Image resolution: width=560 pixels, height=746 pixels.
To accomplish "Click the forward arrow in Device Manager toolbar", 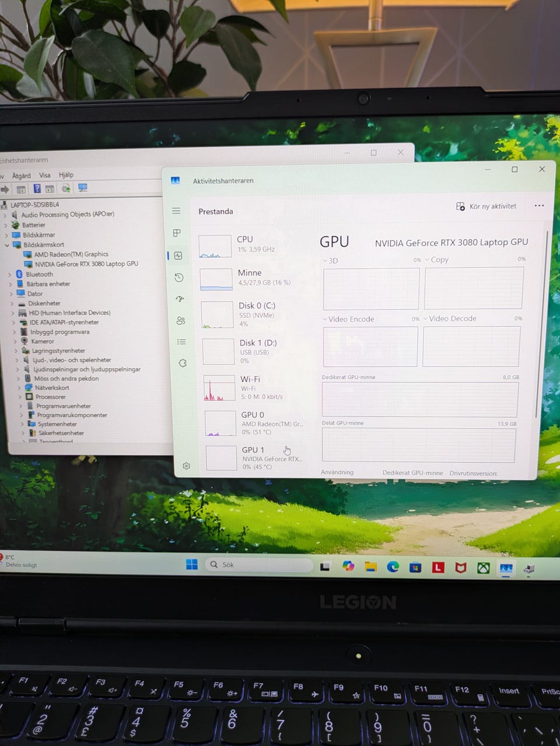I will click(5, 189).
